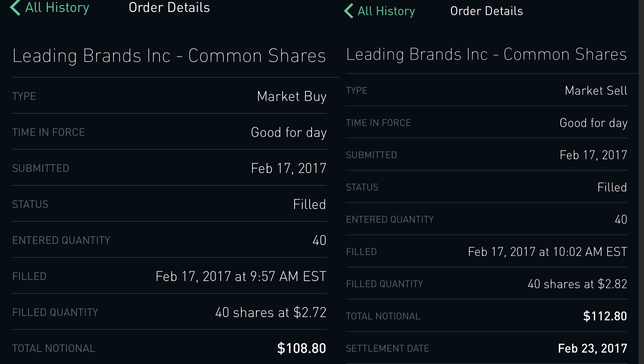Tap the All History link on the sell order

click(x=386, y=11)
